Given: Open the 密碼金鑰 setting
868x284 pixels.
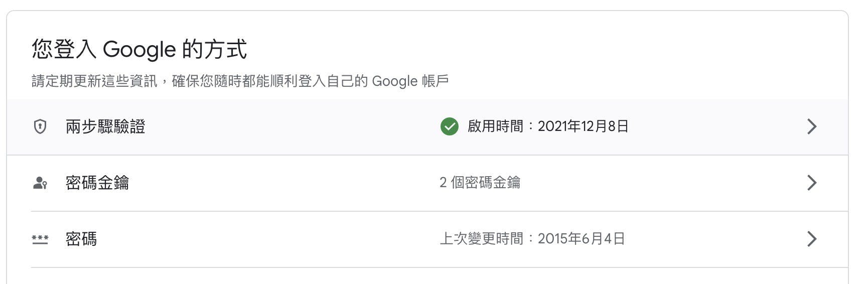Looking at the screenshot, I should coord(97,183).
